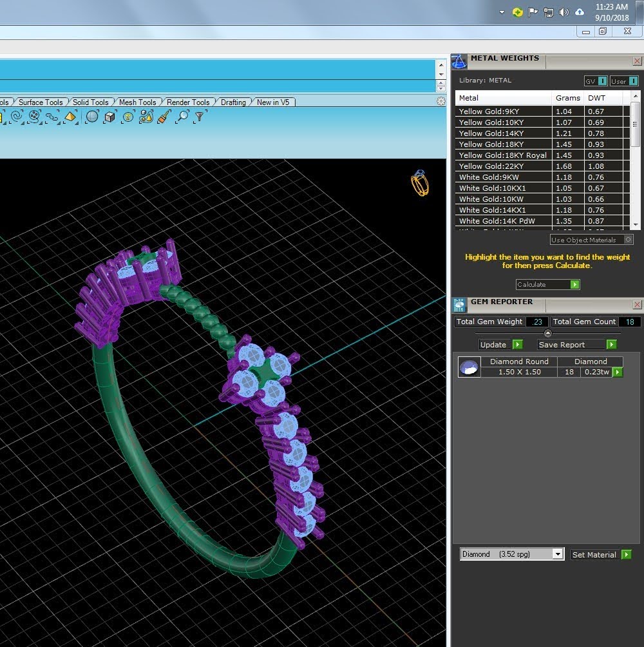Click the round hourglass toolbar icon

pyautogui.click(x=128, y=117)
